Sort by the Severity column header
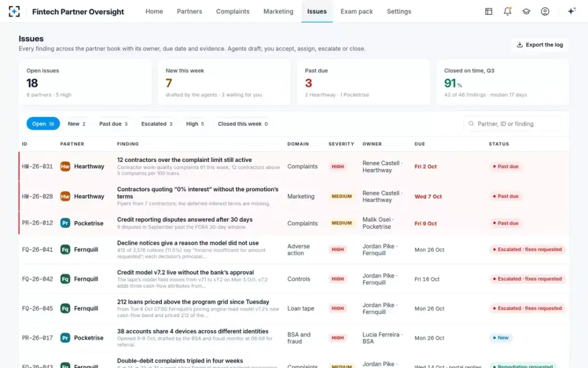 tap(341, 144)
